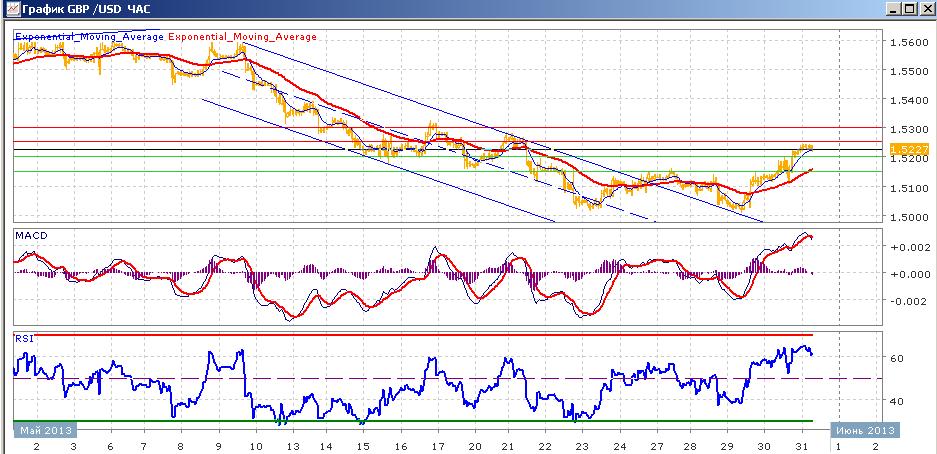
Task: Click date 23 on time axis
Action: point(581,446)
